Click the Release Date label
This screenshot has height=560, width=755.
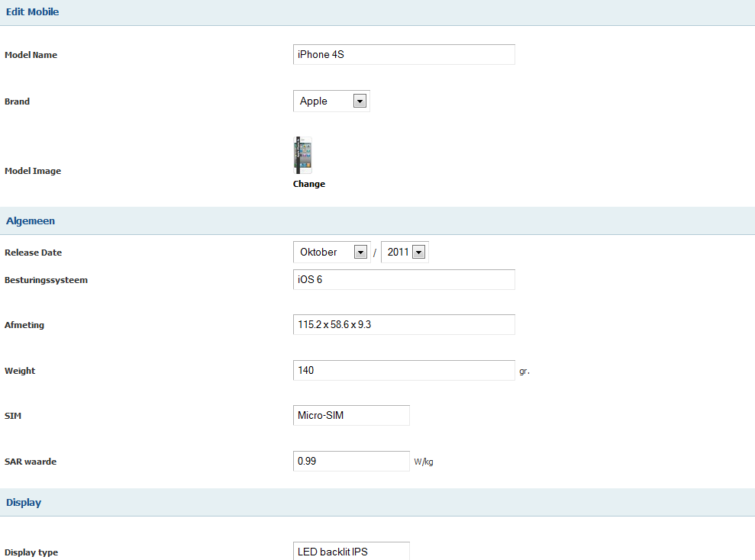[34, 253]
